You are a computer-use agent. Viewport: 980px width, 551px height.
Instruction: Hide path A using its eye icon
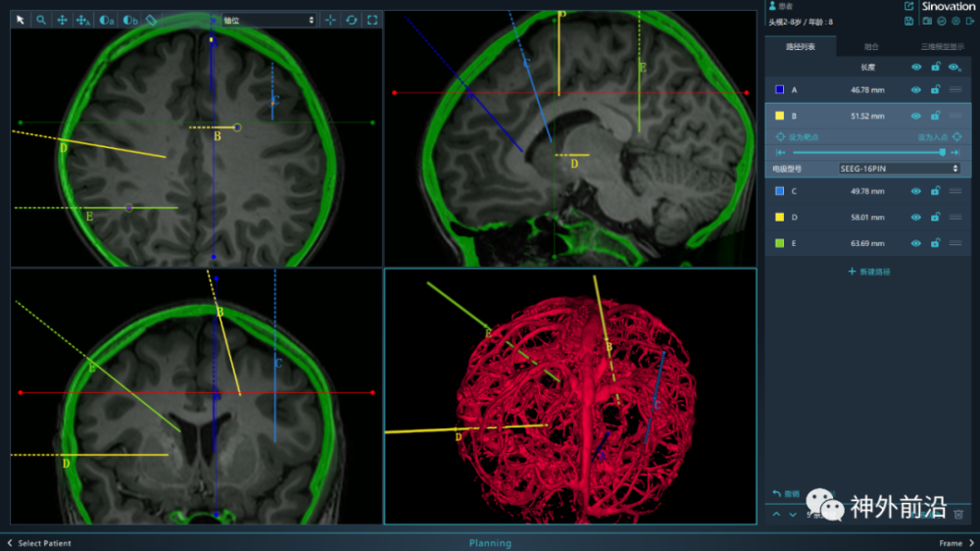916,89
